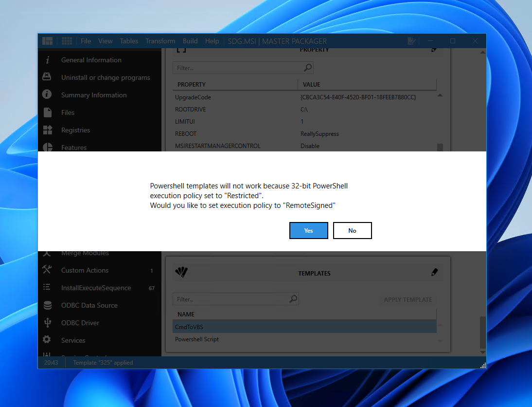Select the CmdToVBS template row
The width and height of the screenshot is (532, 407).
tap(304, 327)
